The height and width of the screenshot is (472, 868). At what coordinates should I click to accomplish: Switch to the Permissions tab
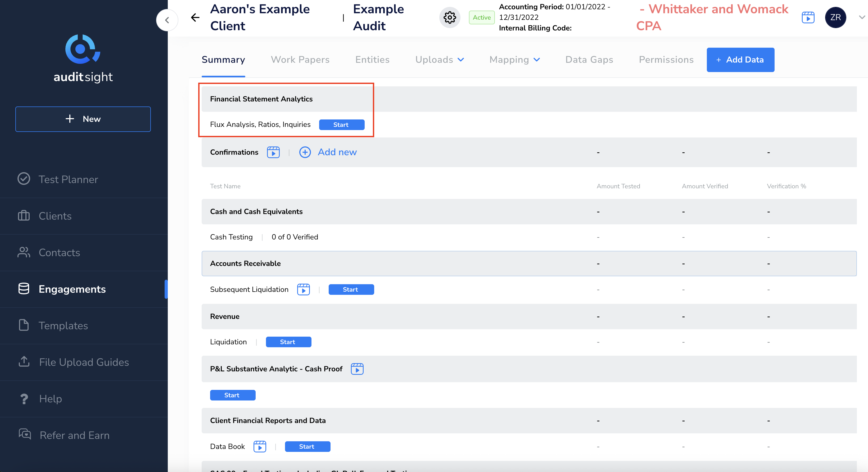pyautogui.click(x=666, y=60)
